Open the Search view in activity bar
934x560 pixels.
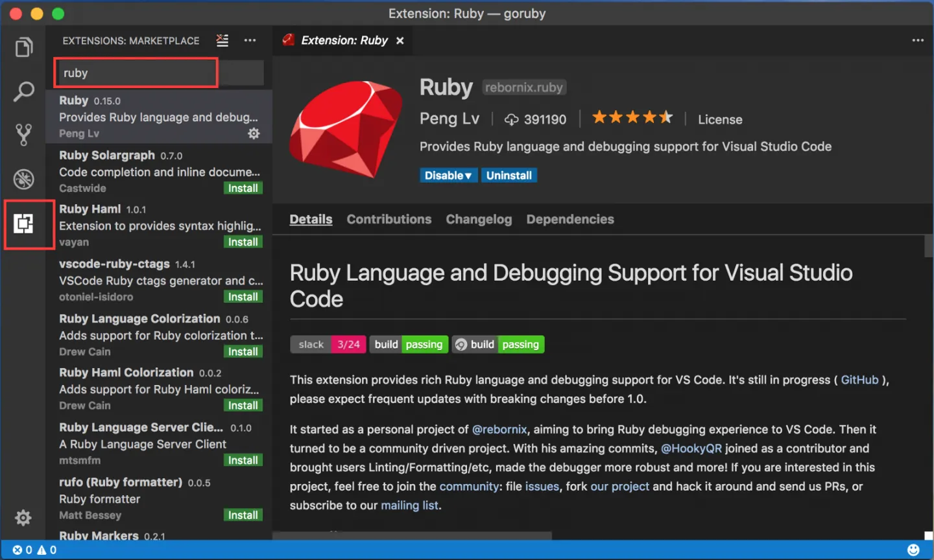[24, 91]
